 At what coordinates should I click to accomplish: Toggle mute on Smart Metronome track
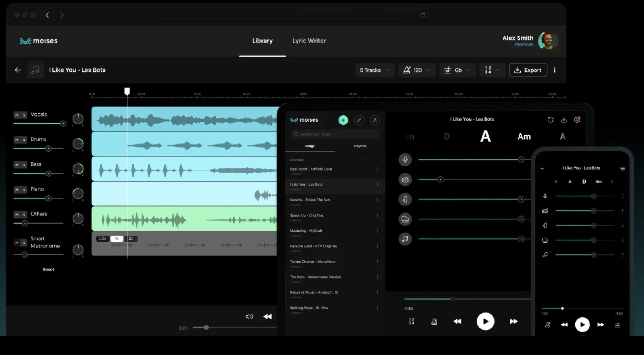(17, 243)
